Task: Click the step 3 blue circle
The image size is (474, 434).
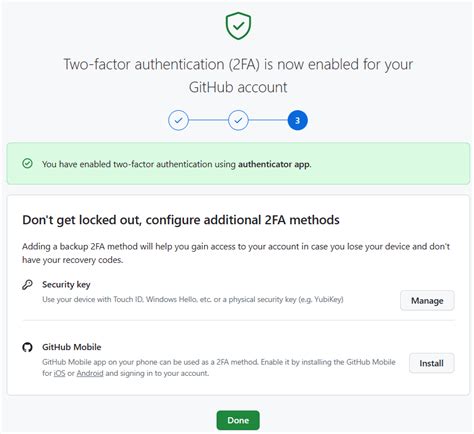Action: click(297, 120)
